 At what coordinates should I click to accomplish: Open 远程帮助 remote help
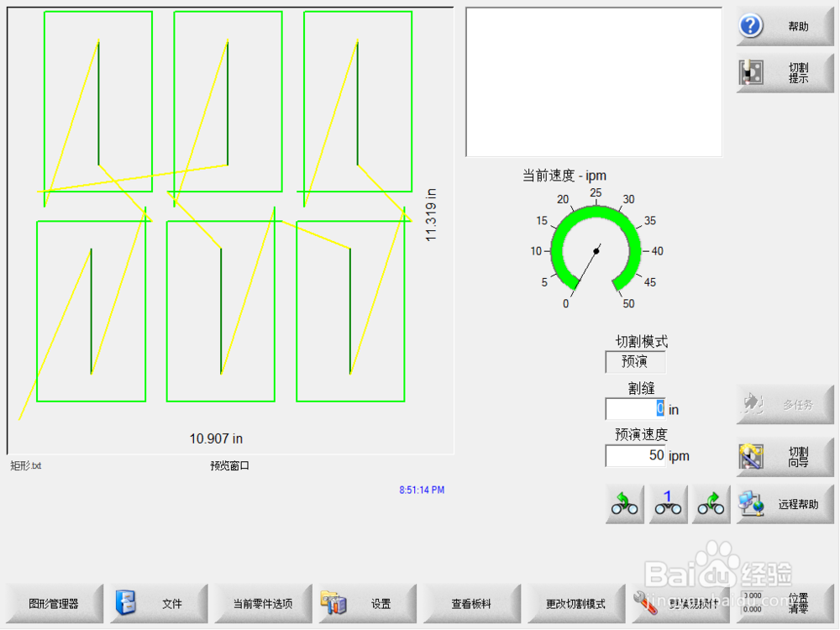[x=785, y=504]
